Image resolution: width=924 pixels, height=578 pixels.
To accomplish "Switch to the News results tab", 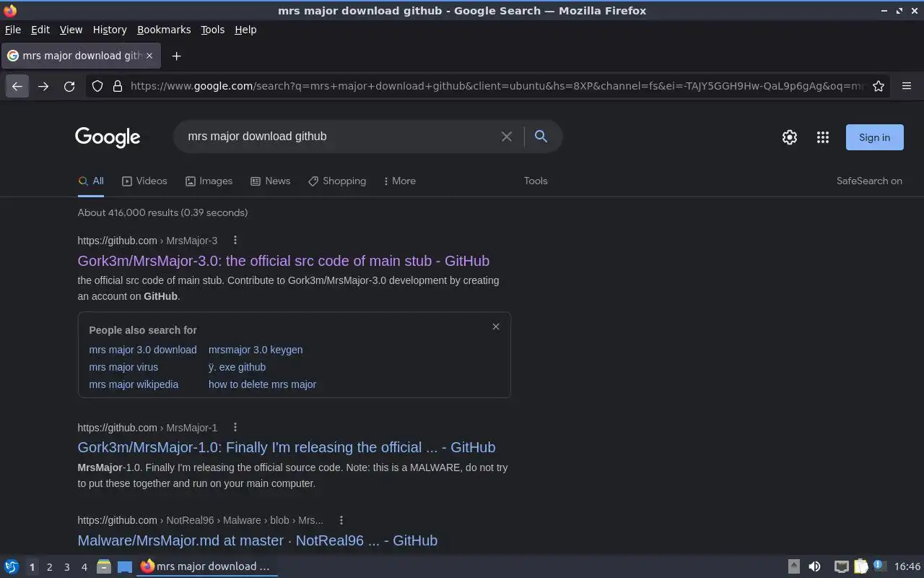I will point(270,181).
